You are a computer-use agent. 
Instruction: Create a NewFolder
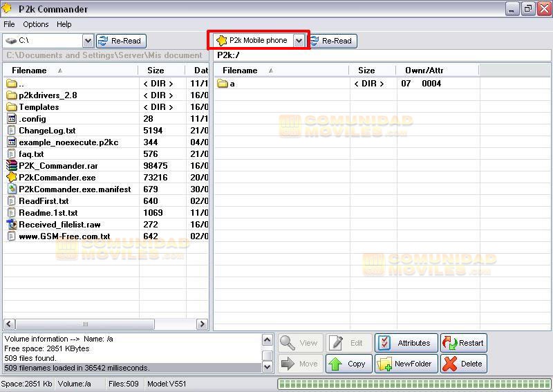click(406, 364)
